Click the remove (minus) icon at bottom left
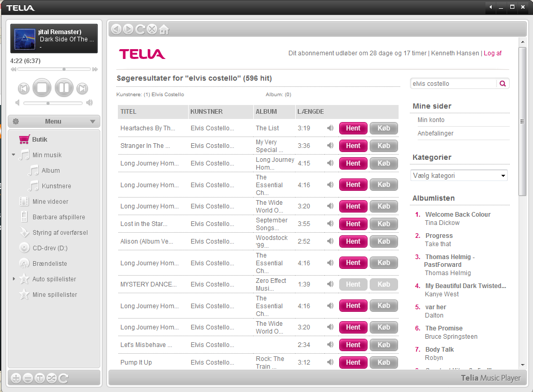Screen dimensions: 533x392 coord(28,378)
